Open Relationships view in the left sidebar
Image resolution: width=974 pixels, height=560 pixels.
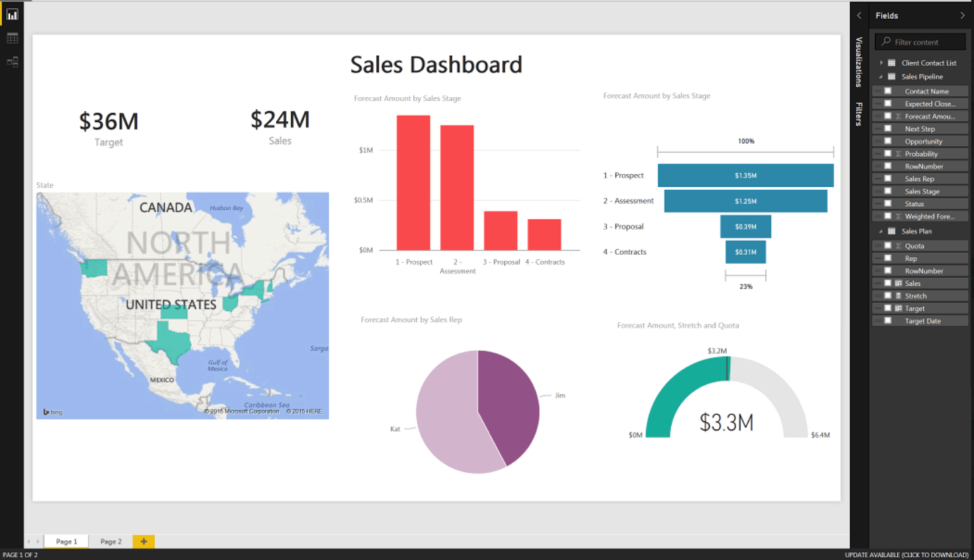(12, 62)
